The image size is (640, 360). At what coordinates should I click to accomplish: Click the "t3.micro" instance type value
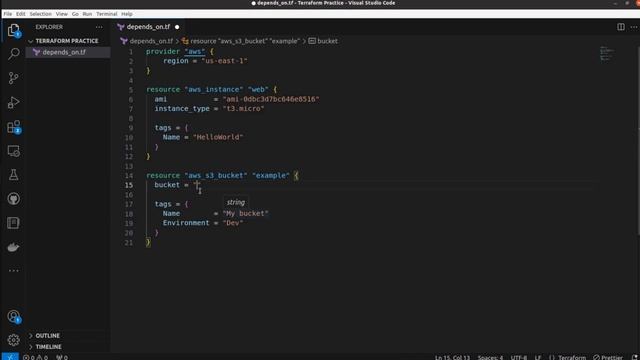click(244, 109)
